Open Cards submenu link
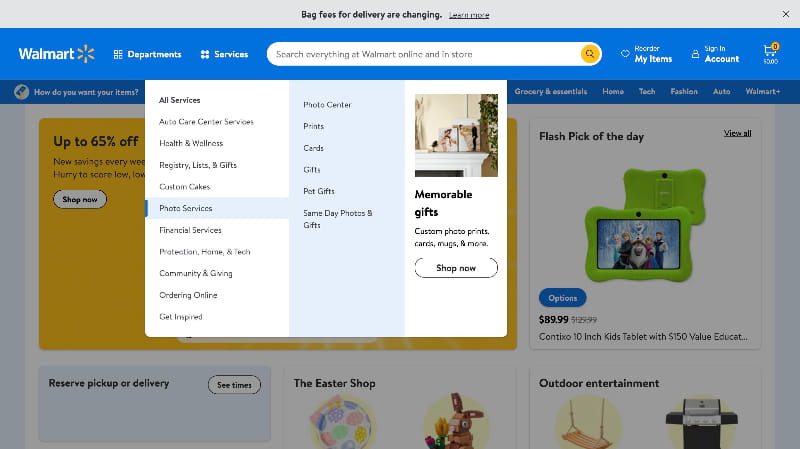The image size is (800, 449). point(313,148)
